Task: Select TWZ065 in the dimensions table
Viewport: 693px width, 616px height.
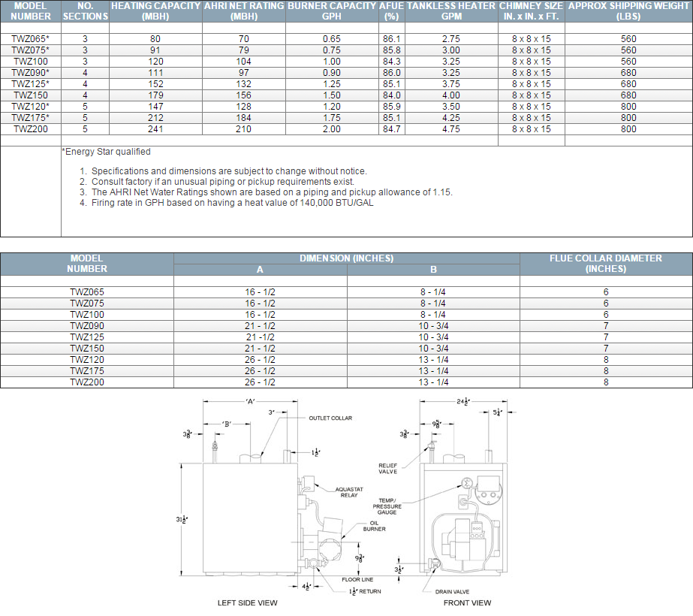Action: (87, 292)
